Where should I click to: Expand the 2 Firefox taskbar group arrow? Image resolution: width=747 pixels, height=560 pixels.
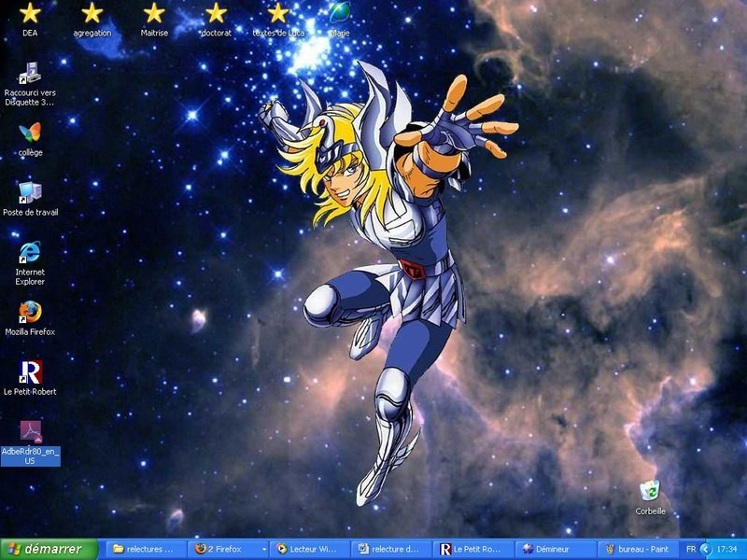tap(264, 550)
